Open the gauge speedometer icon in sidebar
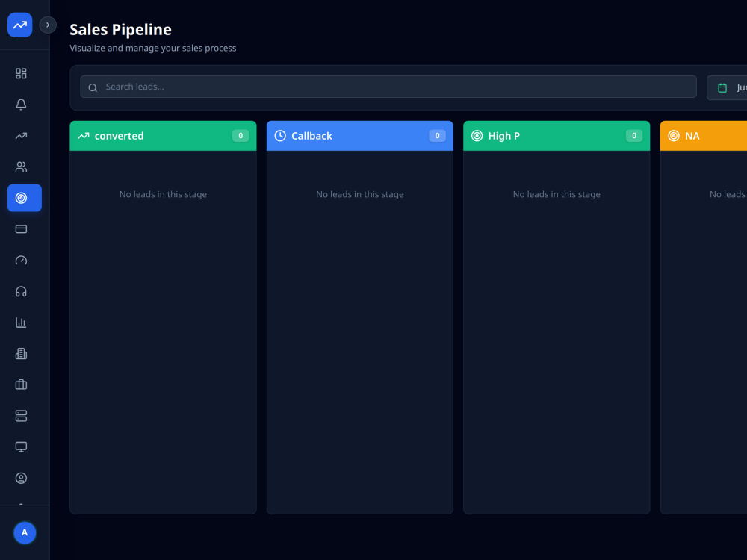This screenshot has height=560, width=747. 21,261
